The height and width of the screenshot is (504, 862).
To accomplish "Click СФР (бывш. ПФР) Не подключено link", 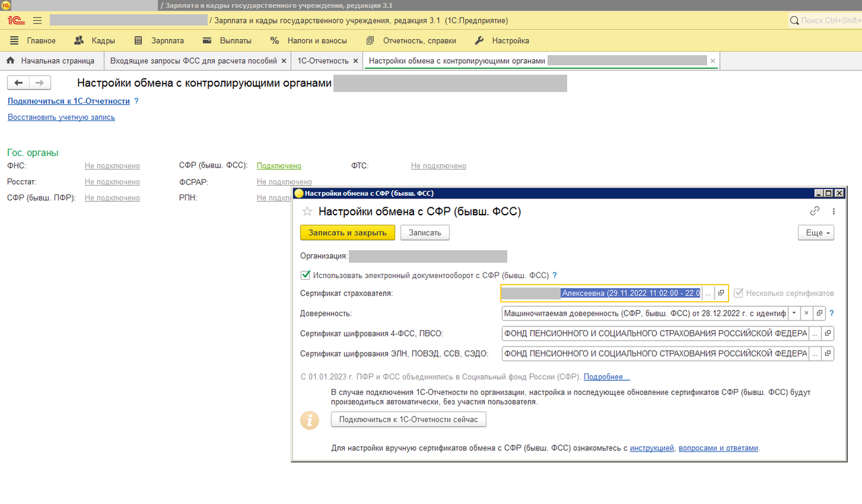I will (x=112, y=198).
